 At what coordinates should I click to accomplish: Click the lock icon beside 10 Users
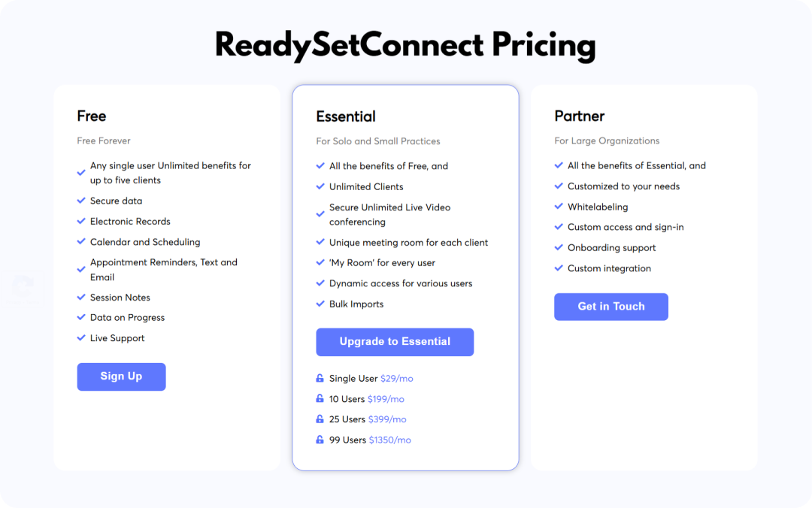[320, 399]
